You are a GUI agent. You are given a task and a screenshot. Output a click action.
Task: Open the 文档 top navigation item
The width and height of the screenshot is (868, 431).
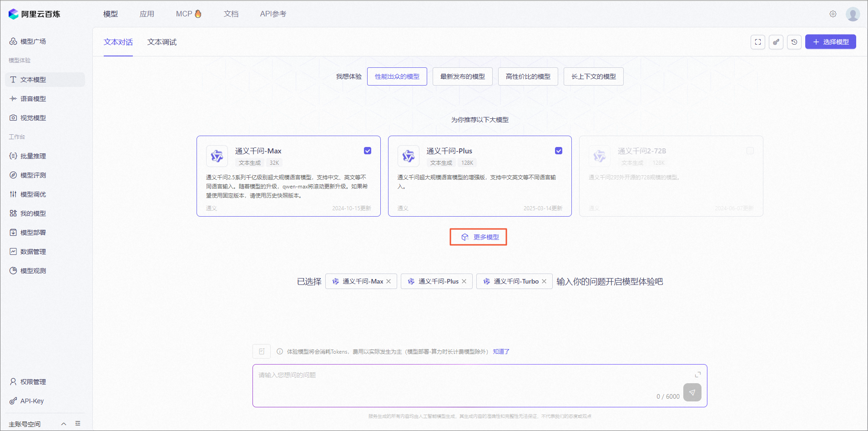coord(231,14)
